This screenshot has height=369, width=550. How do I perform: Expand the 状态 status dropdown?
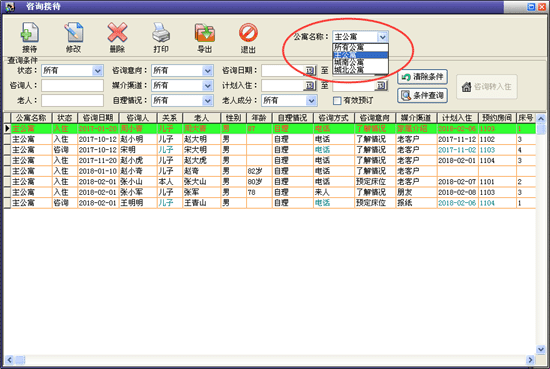coord(98,71)
